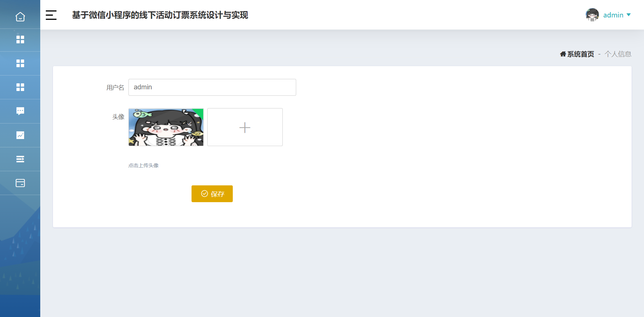
Task: Open the first grid module icon in sidebar
Action: tap(20, 40)
